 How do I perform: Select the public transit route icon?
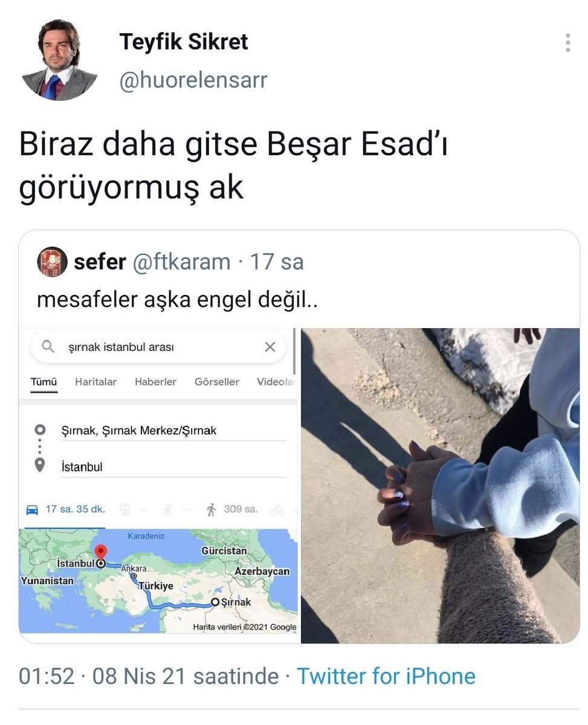[x=126, y=510]
